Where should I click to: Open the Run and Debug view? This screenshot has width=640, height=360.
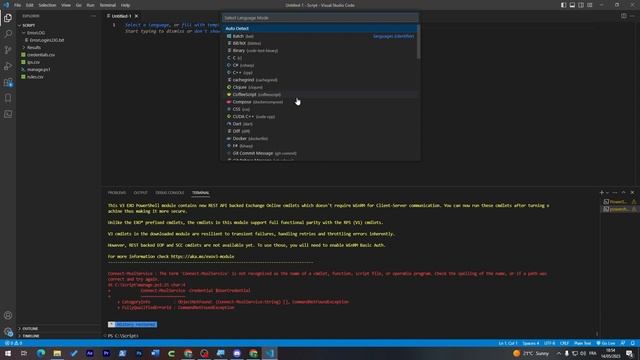[x=8, y=66]
